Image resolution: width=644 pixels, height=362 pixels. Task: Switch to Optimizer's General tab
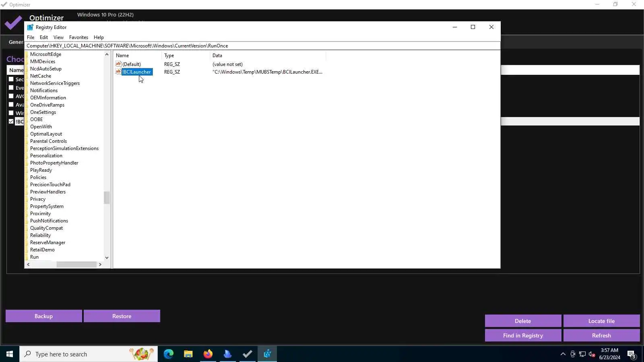(x=16, y=42)
